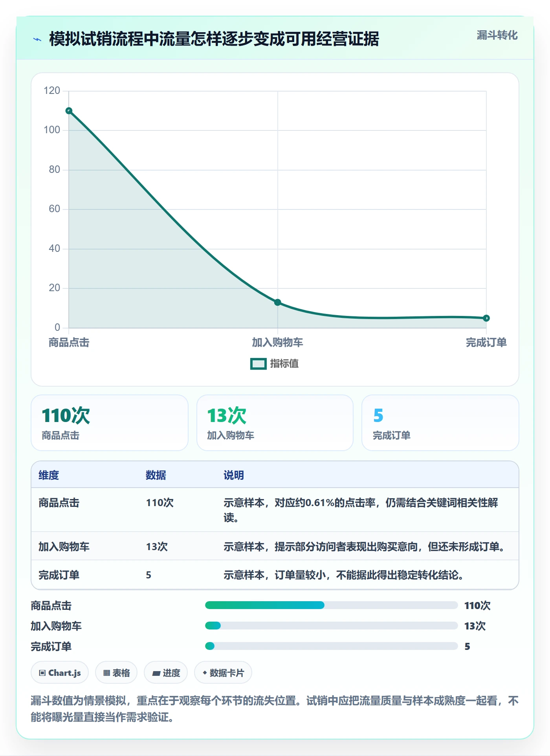Click the 数据 column header
This screenshot has width=550, height=756.
point(156,475)
